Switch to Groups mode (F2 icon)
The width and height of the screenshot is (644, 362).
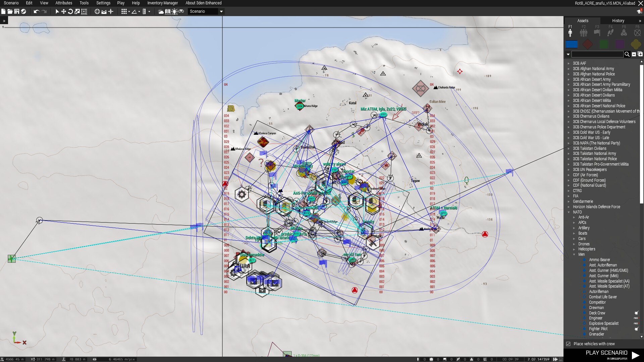[x=584, y=33]
